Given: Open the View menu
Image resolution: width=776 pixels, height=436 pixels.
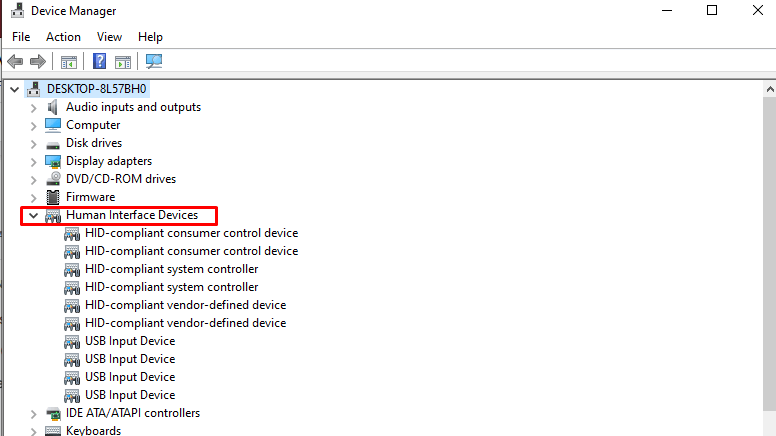Looking at the screenshot, I should [x=110, y=37].
